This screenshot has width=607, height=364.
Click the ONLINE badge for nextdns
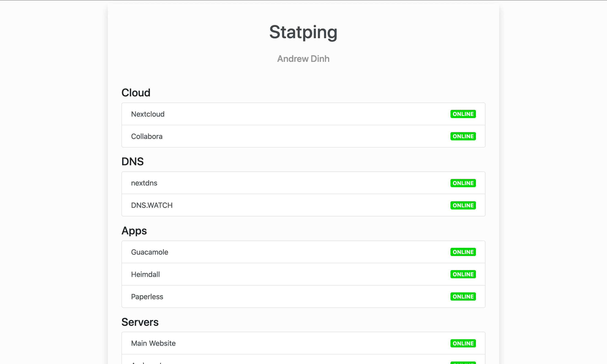tap(463, 183)
